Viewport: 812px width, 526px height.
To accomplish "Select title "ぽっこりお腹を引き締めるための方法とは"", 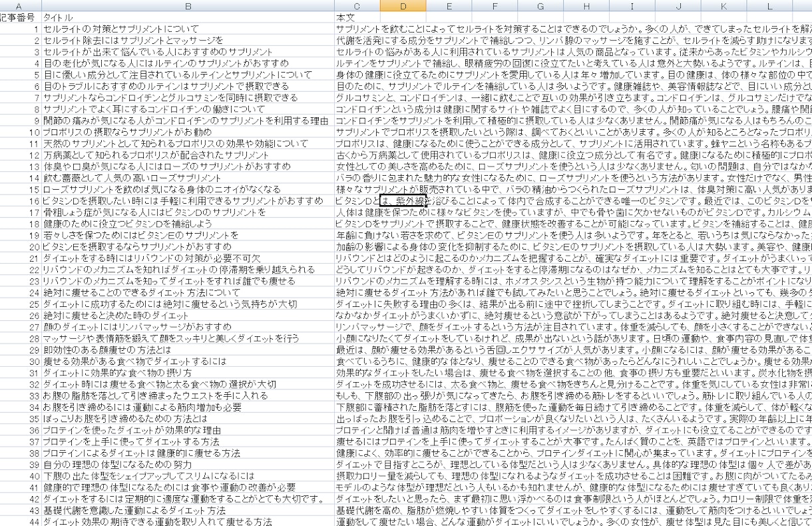I will pos(188,417).
